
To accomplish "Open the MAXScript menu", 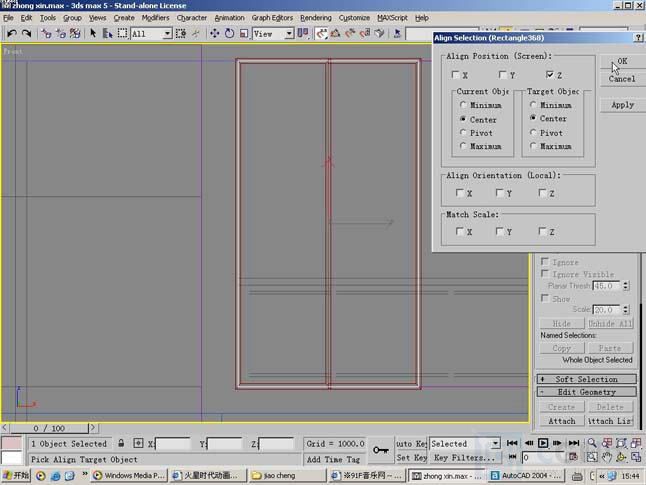I will 392,18.
